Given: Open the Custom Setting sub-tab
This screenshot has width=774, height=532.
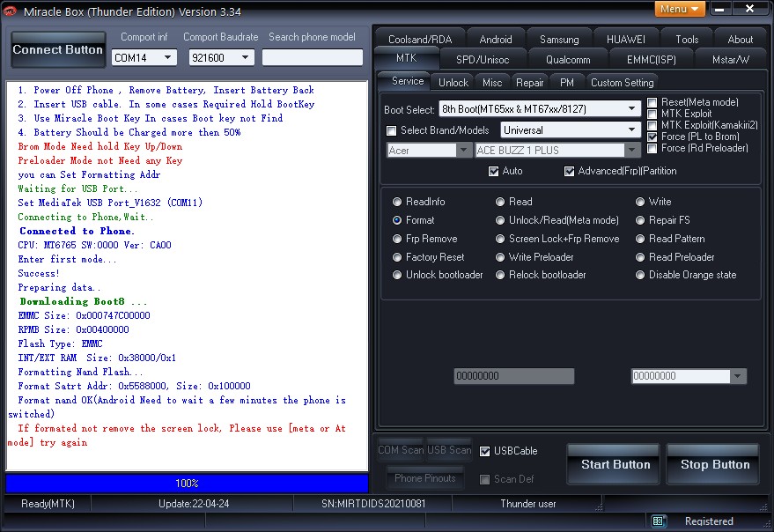Looking at the screenshot, I should click(x=622, y=83).
